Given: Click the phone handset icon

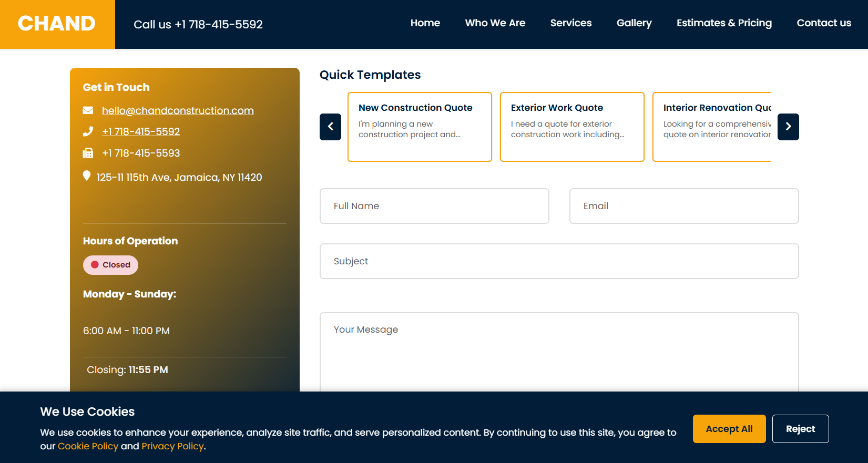Looking at the screenshot, I should point(88,131).
